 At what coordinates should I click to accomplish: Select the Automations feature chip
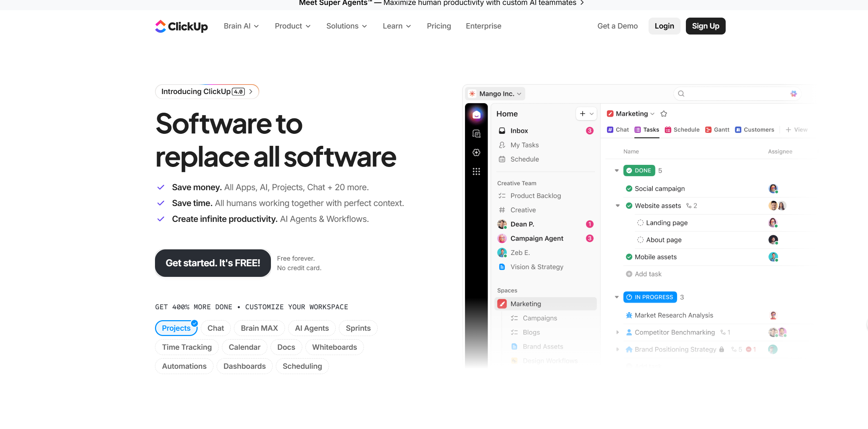point(184,366)
